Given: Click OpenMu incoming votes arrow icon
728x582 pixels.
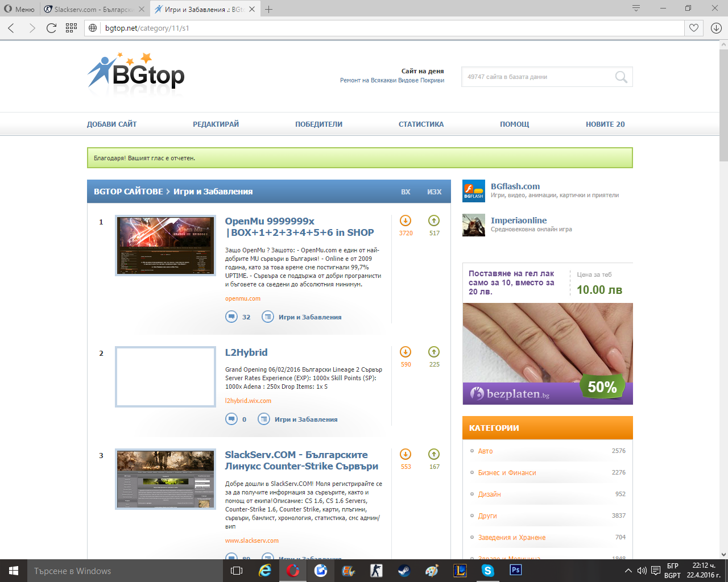Looking at the screenshot, I should [406, 221].
